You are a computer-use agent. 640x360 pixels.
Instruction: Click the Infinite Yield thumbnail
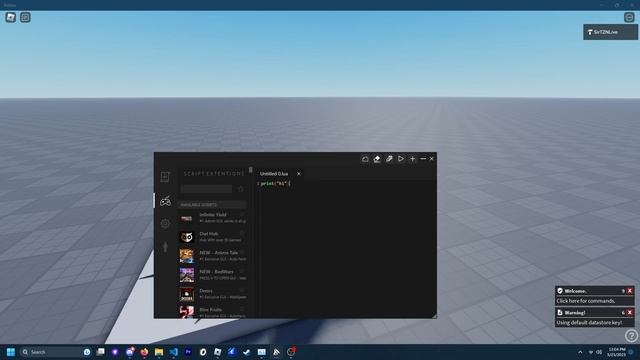pos(187,218)
